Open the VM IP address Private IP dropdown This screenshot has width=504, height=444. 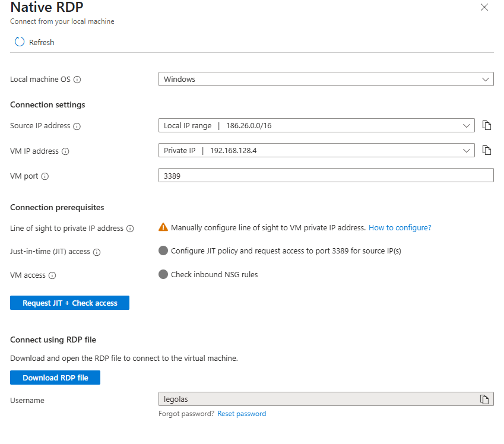tap(316, 150)
